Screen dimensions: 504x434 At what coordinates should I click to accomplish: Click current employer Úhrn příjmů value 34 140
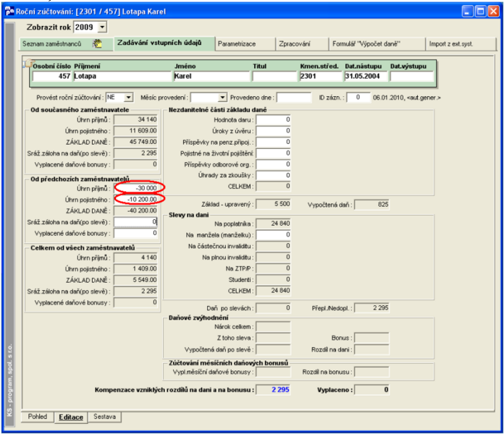[x=136, y=120]
